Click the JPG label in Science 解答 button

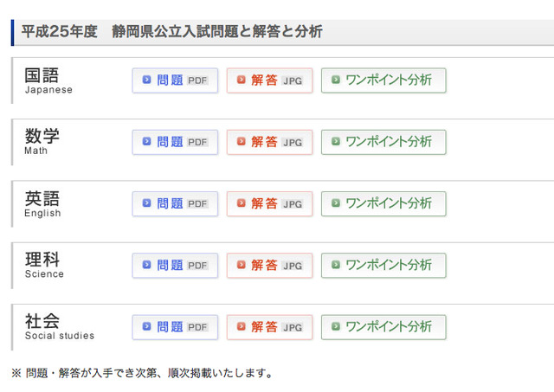pyautogui.click(x=293, y=266)
